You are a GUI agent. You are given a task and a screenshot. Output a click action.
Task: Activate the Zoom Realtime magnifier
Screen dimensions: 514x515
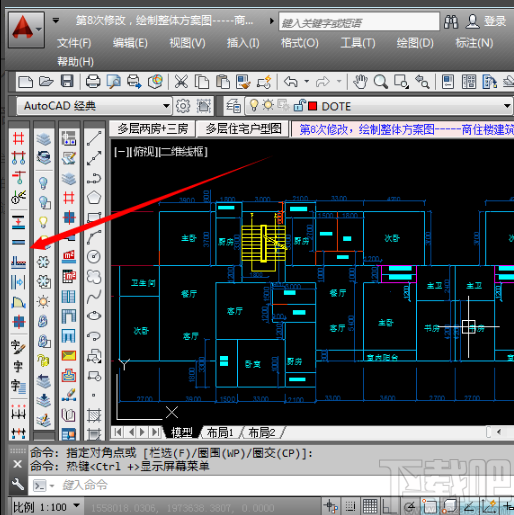(381, 82)
